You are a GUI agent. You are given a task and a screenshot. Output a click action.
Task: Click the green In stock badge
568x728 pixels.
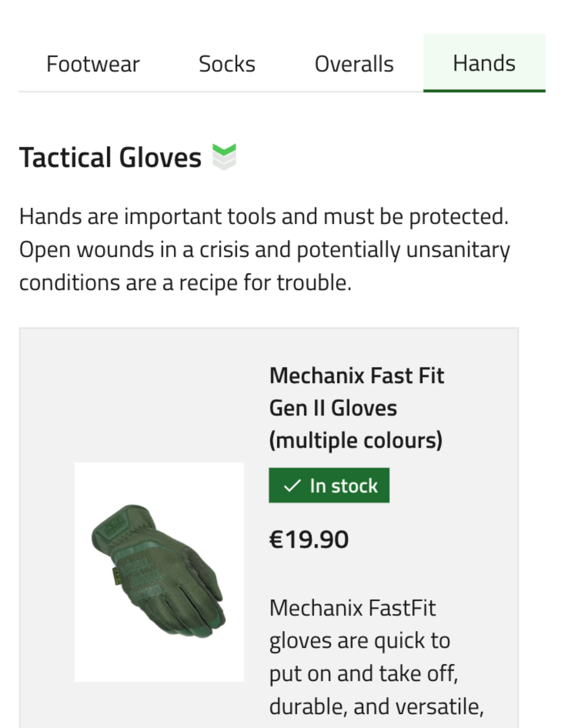[329, 485]
